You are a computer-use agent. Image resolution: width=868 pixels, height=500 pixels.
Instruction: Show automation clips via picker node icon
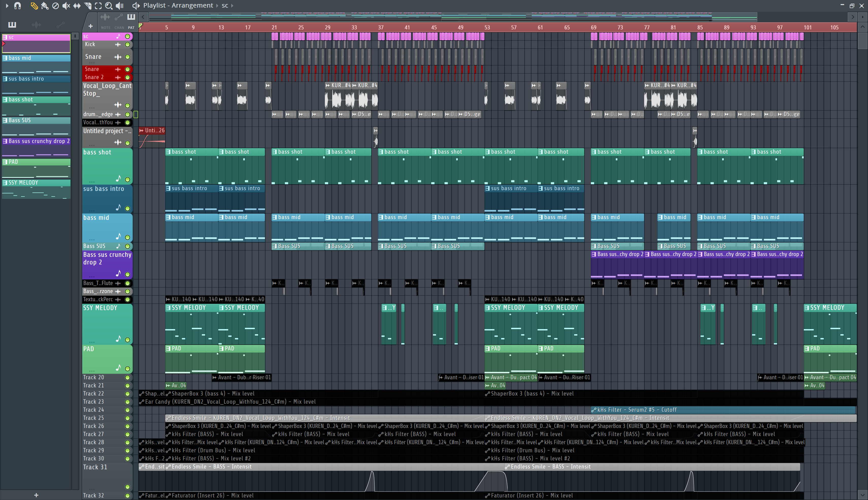coord(60,25)
